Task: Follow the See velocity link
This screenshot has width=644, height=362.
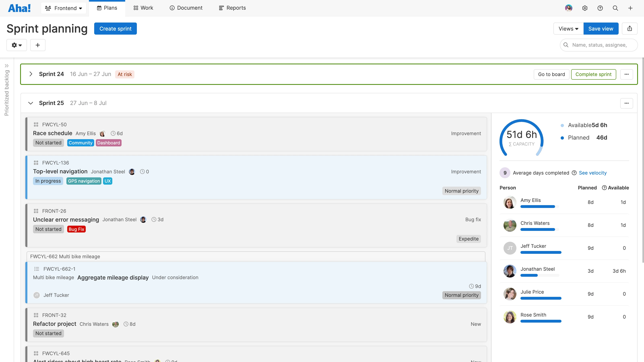Action: click(x=592, y=173)
